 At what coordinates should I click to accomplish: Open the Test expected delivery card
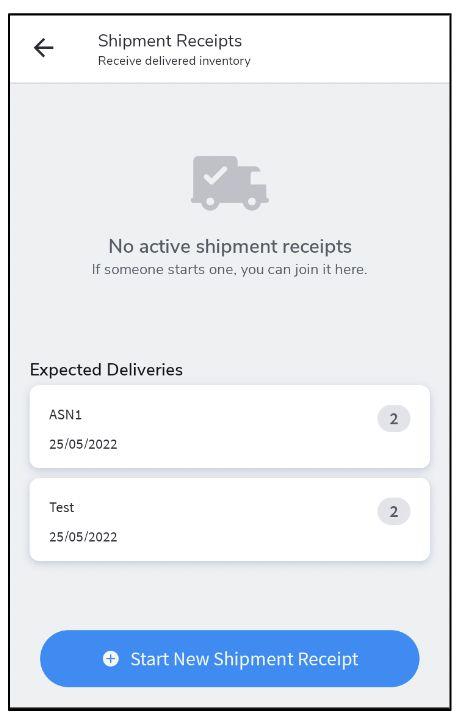coord(230,519)
